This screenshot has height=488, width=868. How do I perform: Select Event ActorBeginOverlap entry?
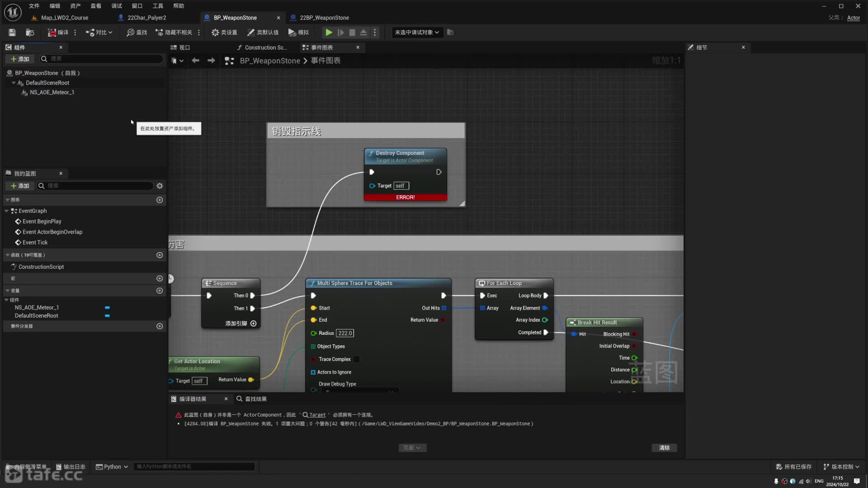(52, 232)
